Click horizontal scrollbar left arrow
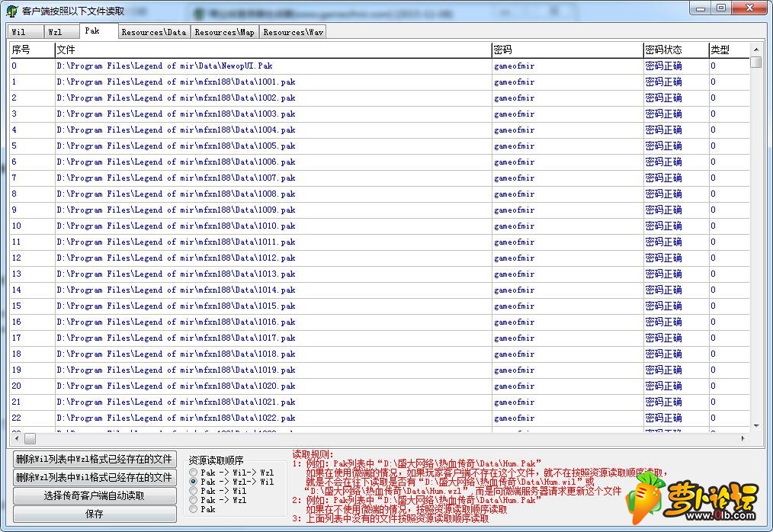773x532 pixels. (x=17, y=438)
